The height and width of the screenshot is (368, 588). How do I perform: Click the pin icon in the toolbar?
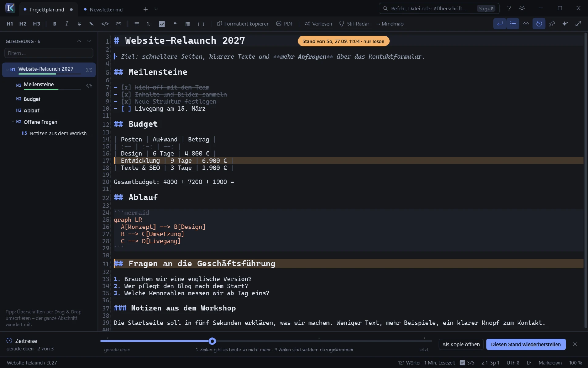552,24
